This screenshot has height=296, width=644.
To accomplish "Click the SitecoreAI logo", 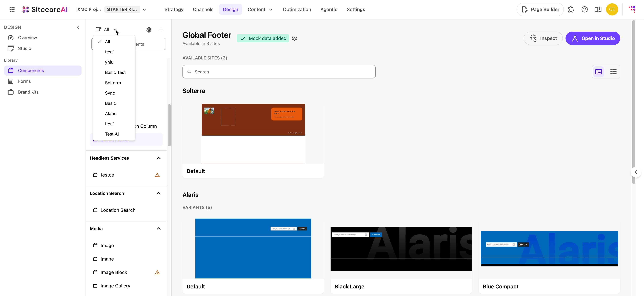I will point(45,10).
